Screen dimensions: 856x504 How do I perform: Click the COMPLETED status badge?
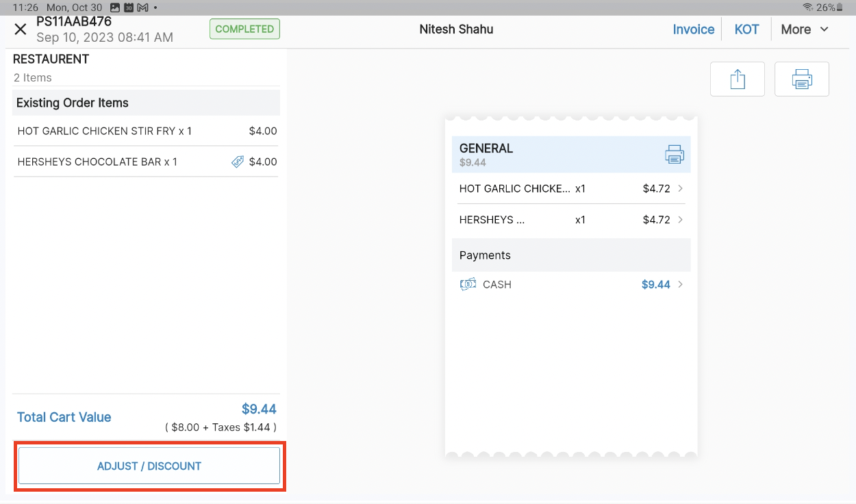[244, 29]
